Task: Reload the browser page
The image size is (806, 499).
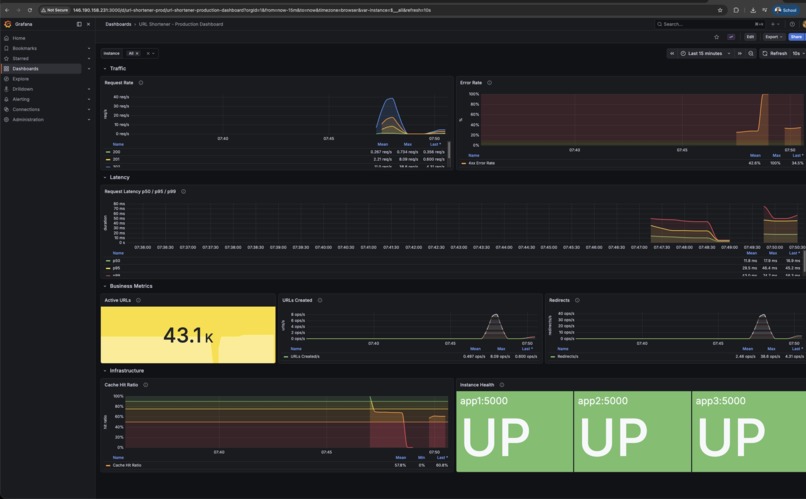Action: coord(30,10)
